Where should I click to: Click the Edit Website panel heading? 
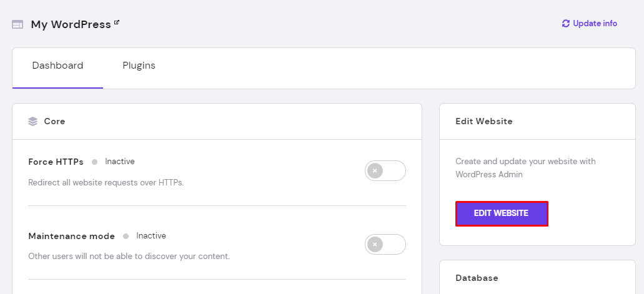484,121
